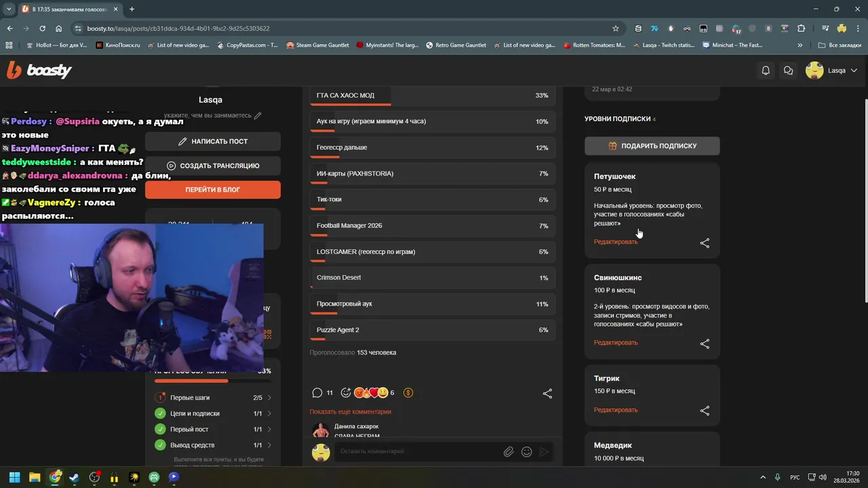This screenshot has width=868, height=488.
Task: Click the orange donate coin icon
Action: click(x=408, y=392)
